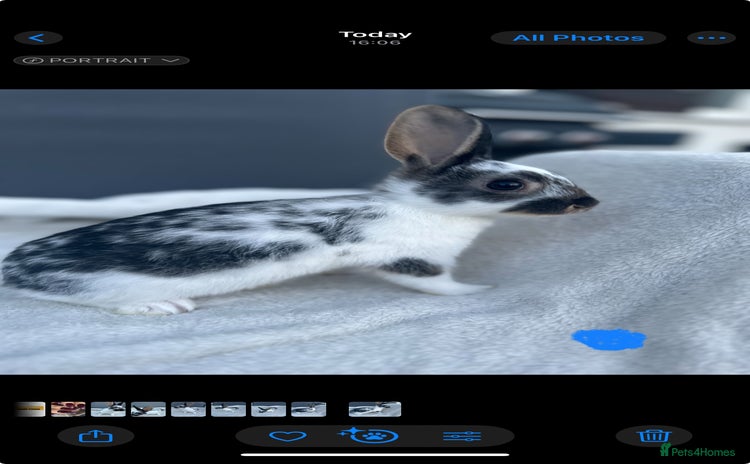This screenshot has height=464, width=750.
Task: Go to All Photos
Action: coord(578,38)
